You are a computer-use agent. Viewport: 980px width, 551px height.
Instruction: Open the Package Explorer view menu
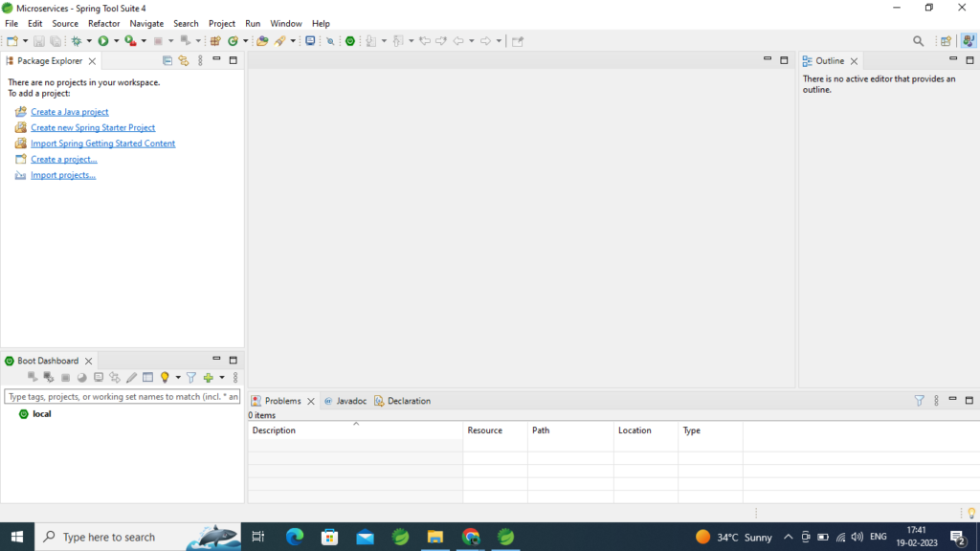click(x=200, y=60)
